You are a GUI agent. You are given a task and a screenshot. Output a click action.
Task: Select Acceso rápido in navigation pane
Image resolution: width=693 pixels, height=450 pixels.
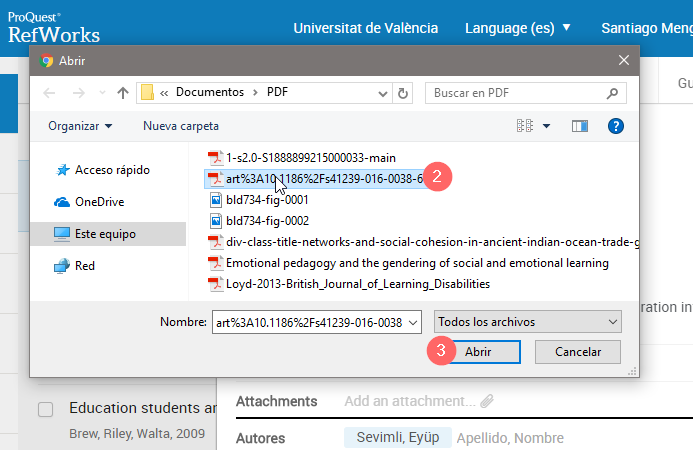point(111,170)
